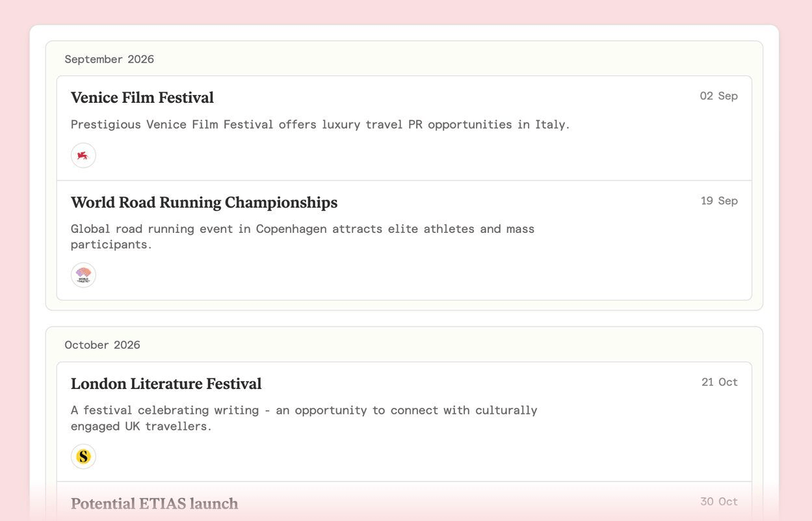Viewport: 812px width, 521px height.
Task: Click the 30 Oct date label
Action: click(x=718, y=501)
